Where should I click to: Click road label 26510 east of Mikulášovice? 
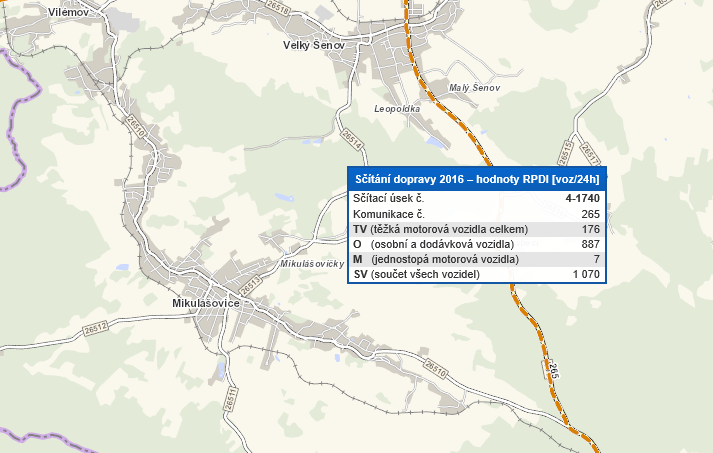coord(435,368)
